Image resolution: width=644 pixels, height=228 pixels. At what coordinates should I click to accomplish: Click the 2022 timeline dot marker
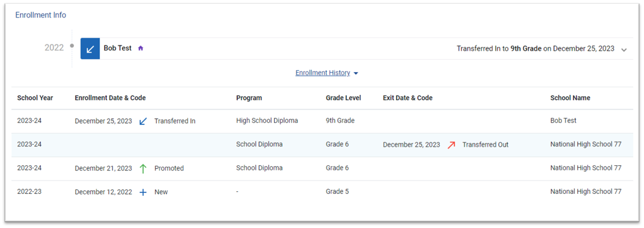pyautogui.click(x=72, y=46)
